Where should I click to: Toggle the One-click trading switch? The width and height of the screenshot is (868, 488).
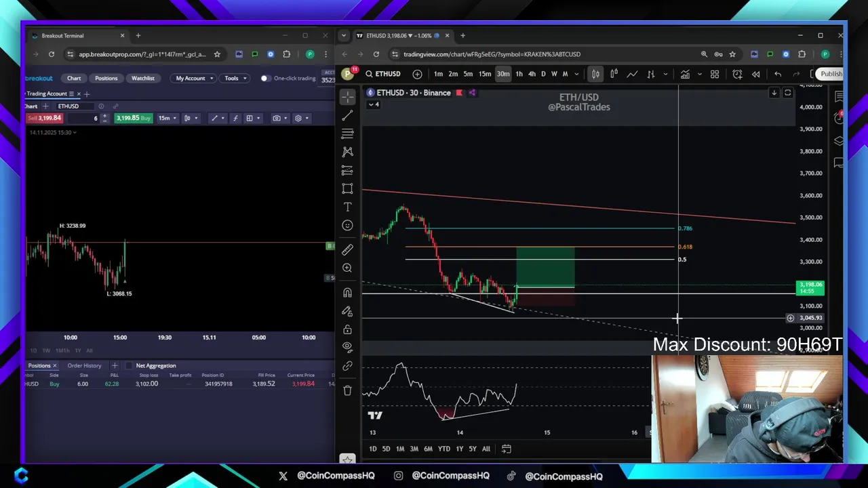click(x=265, y=78)
